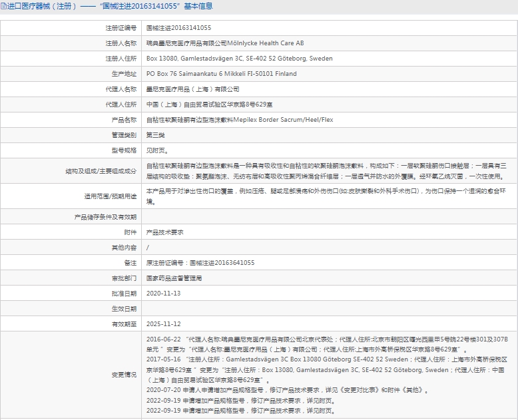Click production address PO Box 76 Mikkeli Finland
Viewport: 518px width, 420px height.
tap(221, 74)
